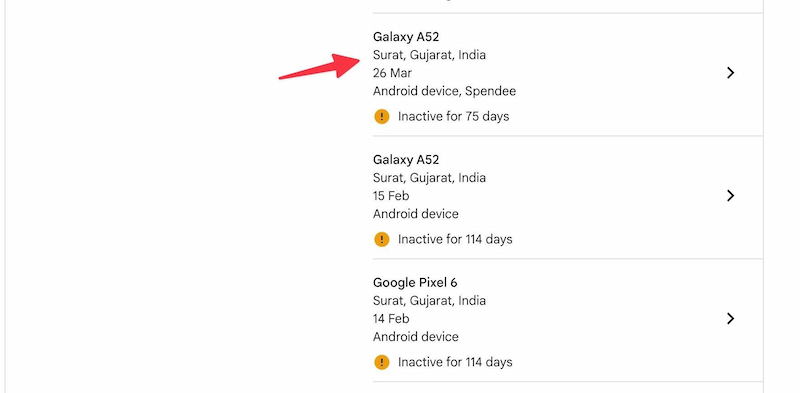Select the Galaxy A52 heading of the 15 Feb device
The image size is (800, 393).
(x=406, y=160)
